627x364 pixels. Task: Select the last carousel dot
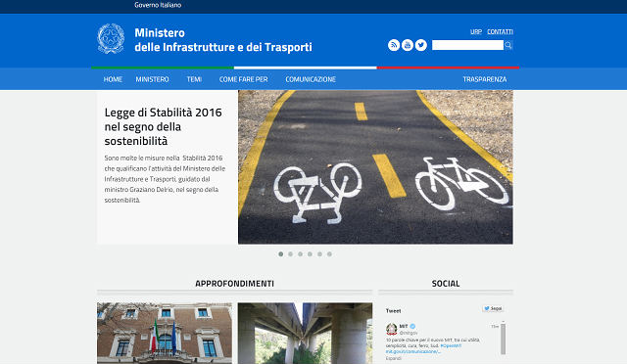tap(329, 254)
